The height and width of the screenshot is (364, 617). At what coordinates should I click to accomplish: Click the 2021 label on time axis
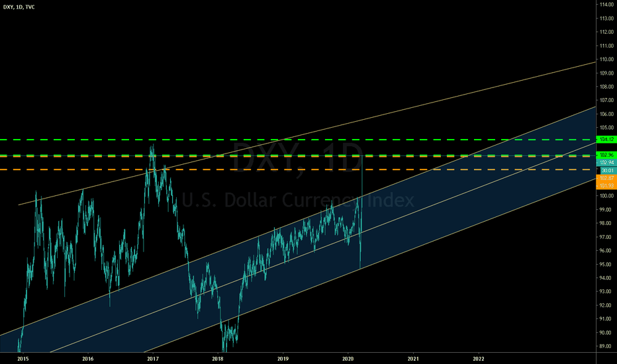(x=413, y=359)
